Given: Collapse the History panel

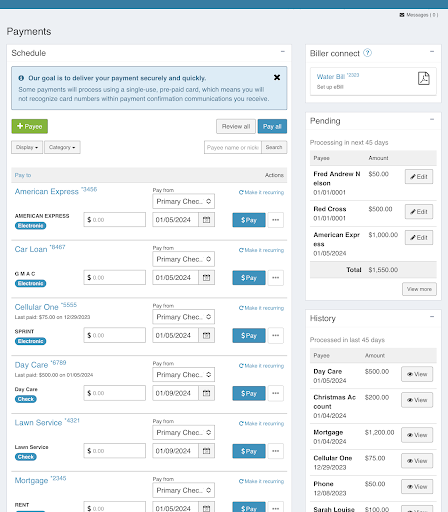Looking at the screenshot, I should [432, 317].
